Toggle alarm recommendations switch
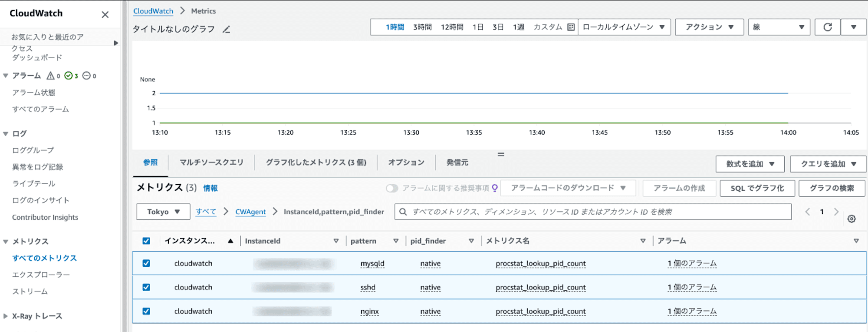 pyautogui.click(x=392, y=188)
